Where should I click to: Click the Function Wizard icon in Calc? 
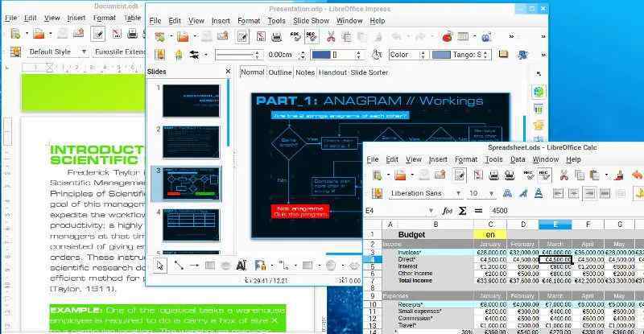446,211
